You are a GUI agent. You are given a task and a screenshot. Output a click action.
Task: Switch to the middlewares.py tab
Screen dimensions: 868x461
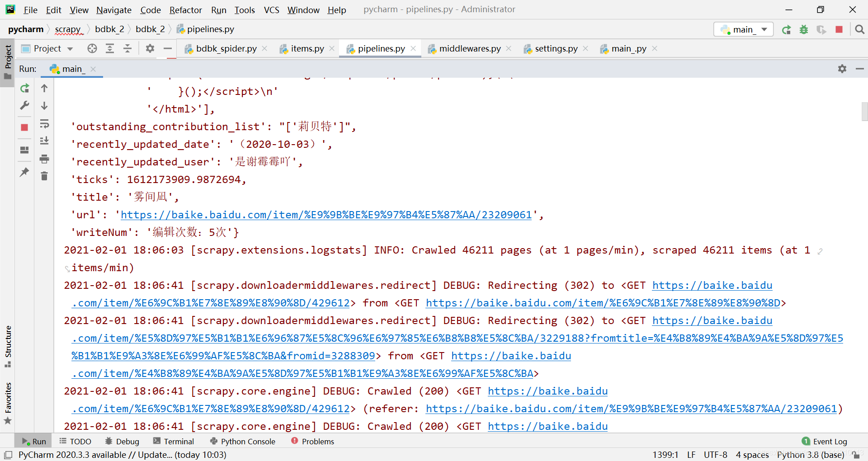point(470,48)
